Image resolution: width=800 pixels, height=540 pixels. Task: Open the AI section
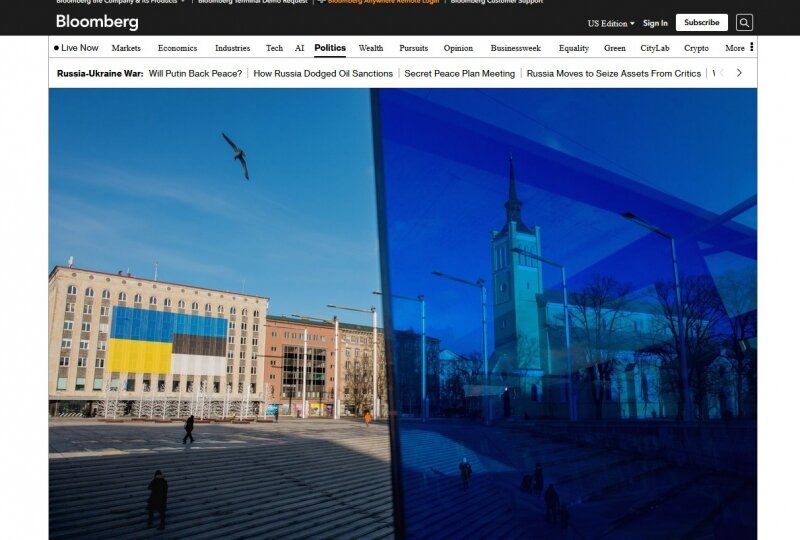(299, 48)
